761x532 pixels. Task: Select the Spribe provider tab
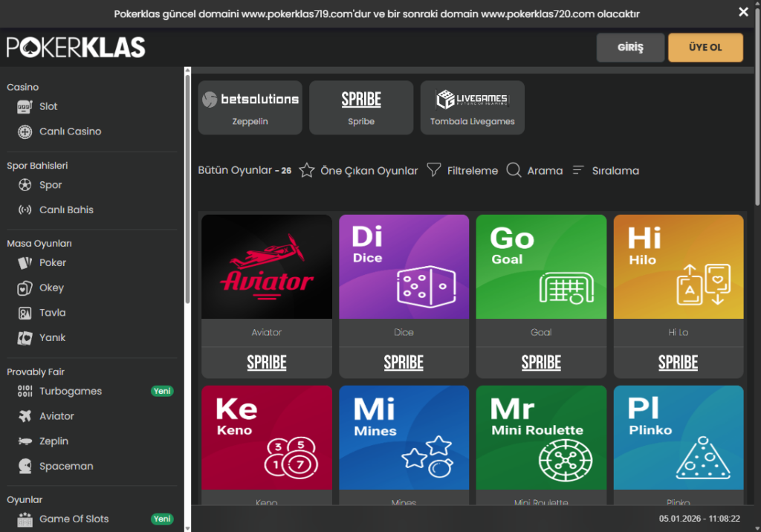361,108
